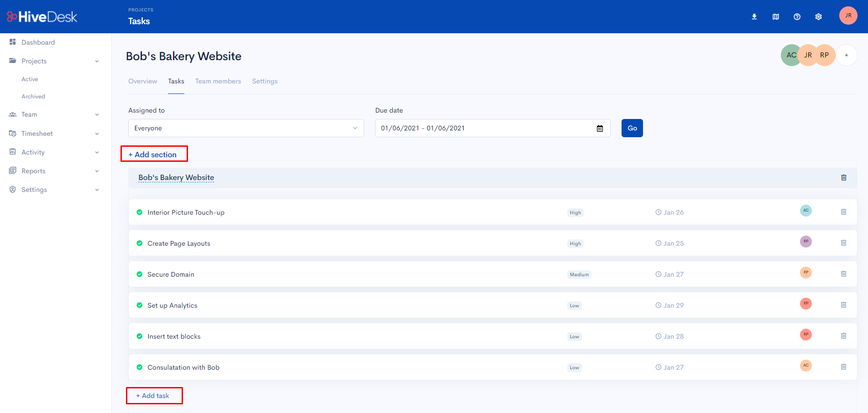Click the Go button

(632, 128)
